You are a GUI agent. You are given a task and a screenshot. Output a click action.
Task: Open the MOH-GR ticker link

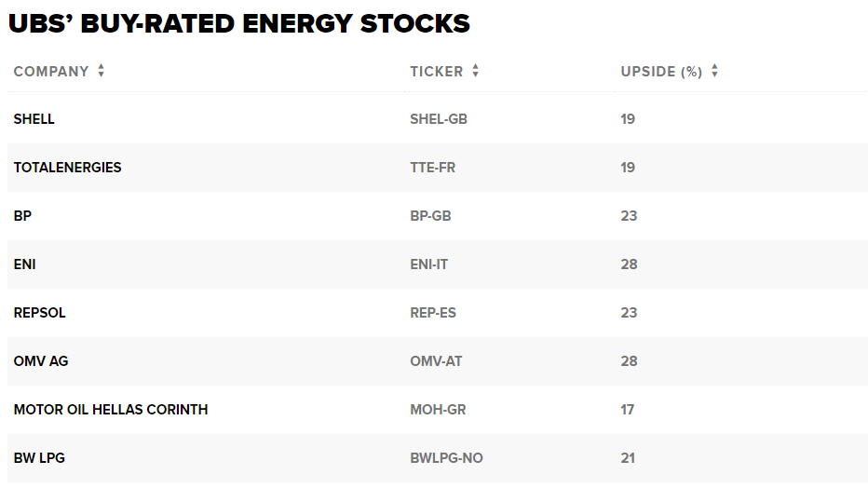pos(438,410)
